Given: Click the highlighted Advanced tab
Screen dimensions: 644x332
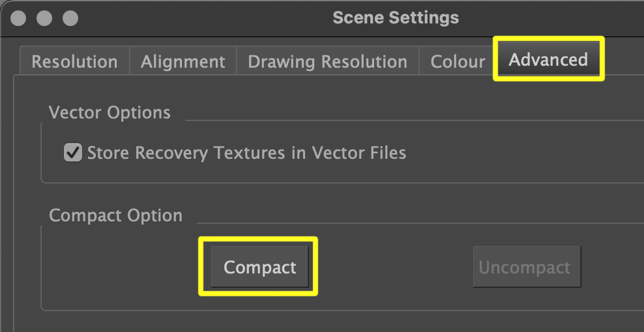Looking at the screenshot, I should (548, 59).
